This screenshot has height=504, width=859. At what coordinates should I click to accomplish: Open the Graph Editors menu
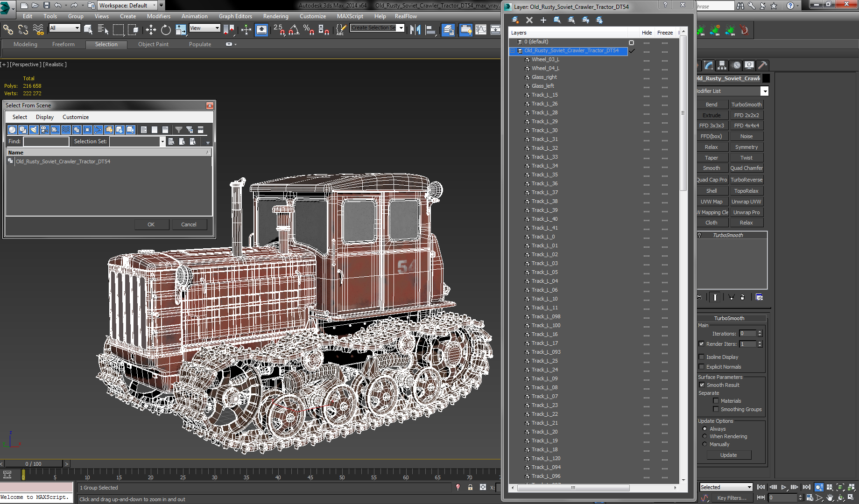[x=235, y=16]
